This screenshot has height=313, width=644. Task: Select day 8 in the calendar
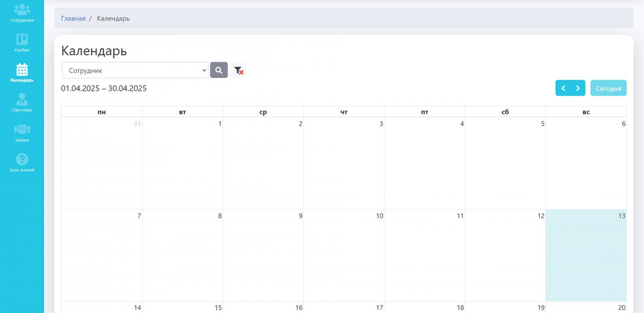point(182,255)
